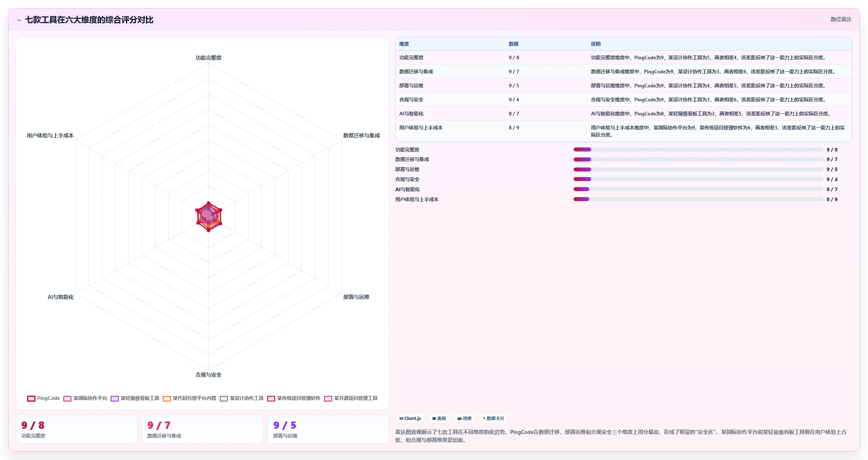Click radar axis label 功能完整度
This screenshot has width=868, height=460.
click(x=209, y=58)
